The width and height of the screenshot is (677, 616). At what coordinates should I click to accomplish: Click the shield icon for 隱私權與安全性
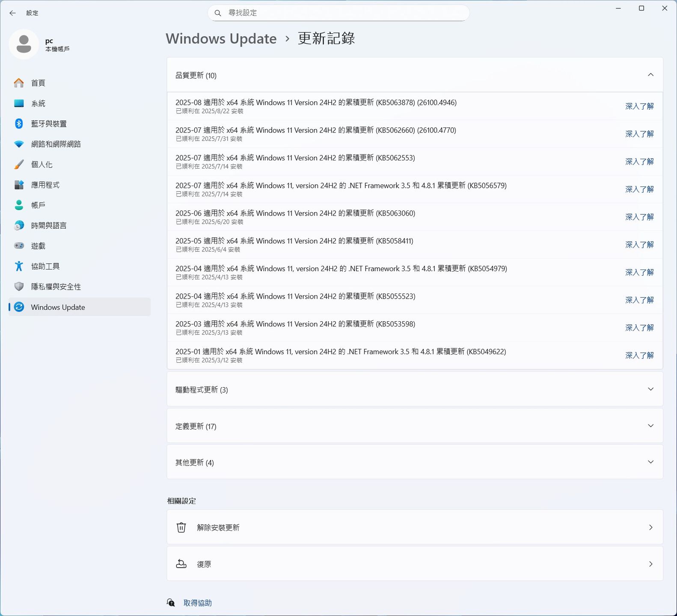(19, 287)
